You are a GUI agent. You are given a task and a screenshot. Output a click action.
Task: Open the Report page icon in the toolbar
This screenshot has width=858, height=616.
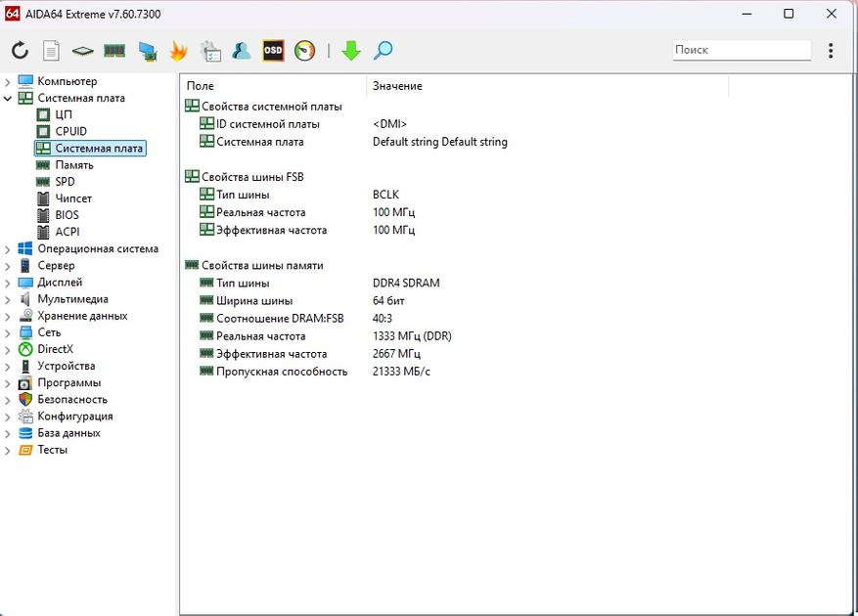(51, 50)
